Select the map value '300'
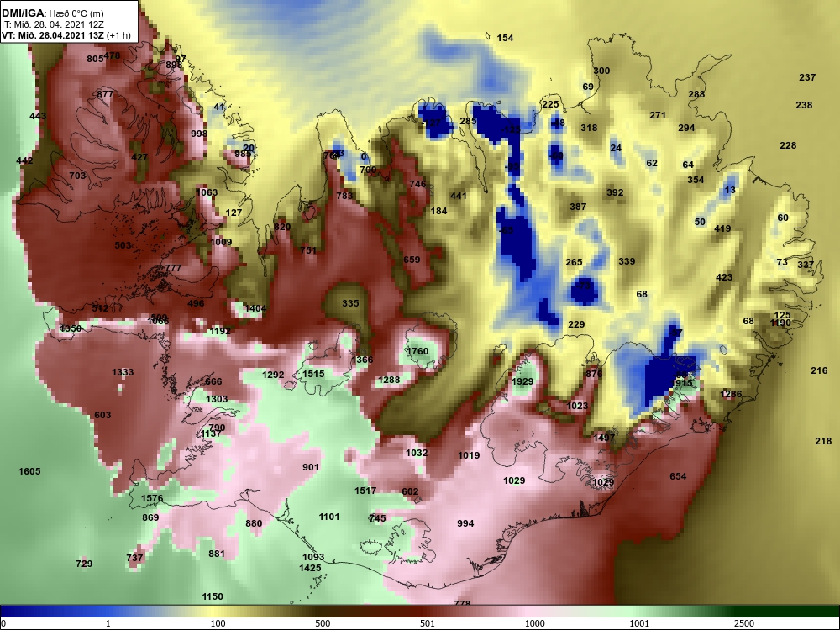Image resolution: width=840 pixels, height=630 pixels. point(601,71)
